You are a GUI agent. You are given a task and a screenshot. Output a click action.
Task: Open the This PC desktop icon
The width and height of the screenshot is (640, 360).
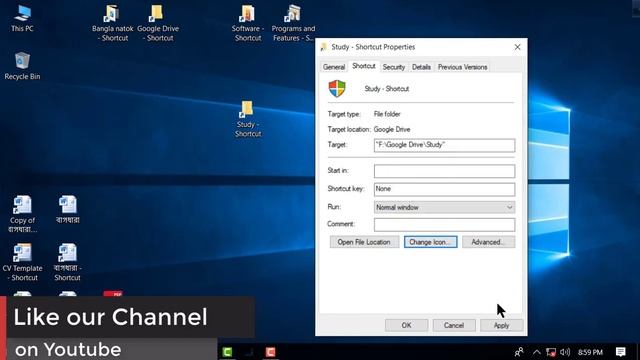coord(22,19)
